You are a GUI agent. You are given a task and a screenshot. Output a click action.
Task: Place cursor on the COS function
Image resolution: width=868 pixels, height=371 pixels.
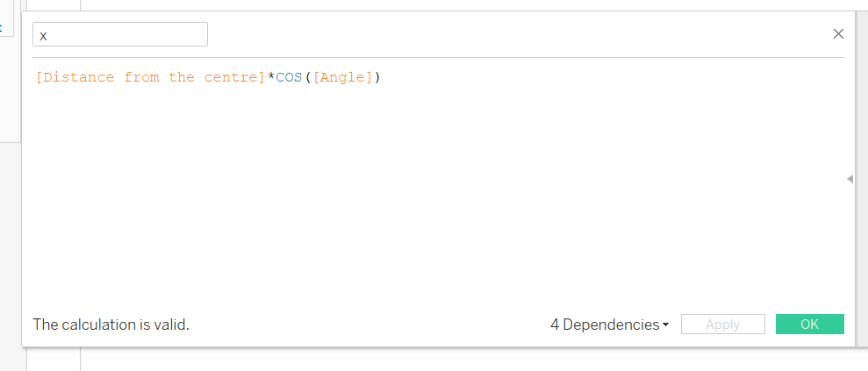(x=289, y=77)
